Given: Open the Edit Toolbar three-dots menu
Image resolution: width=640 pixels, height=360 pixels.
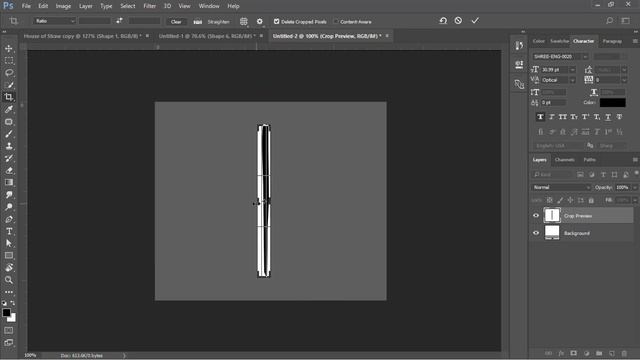Looking at the screenshot, I should pyautogui.click(x=9, y=292).
